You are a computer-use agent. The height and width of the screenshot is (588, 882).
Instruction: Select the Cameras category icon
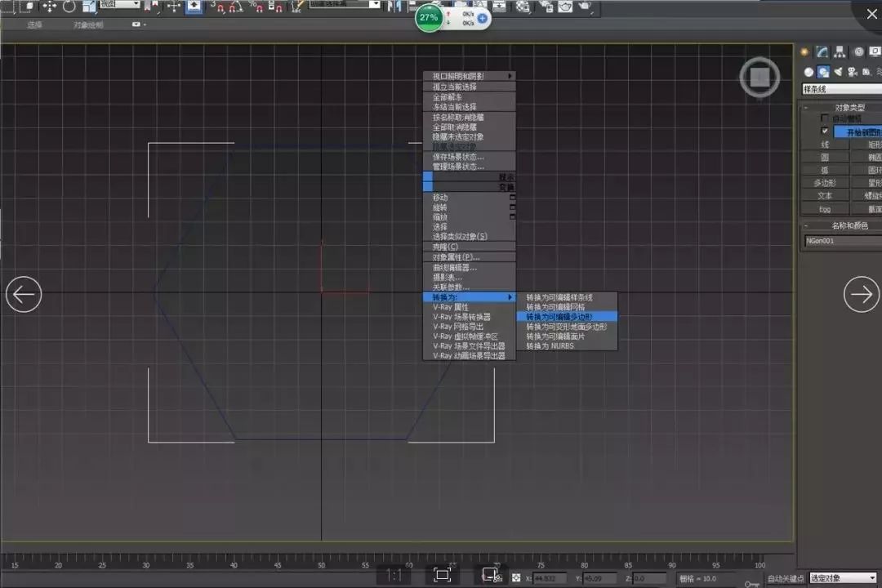(x=852, y=72)
